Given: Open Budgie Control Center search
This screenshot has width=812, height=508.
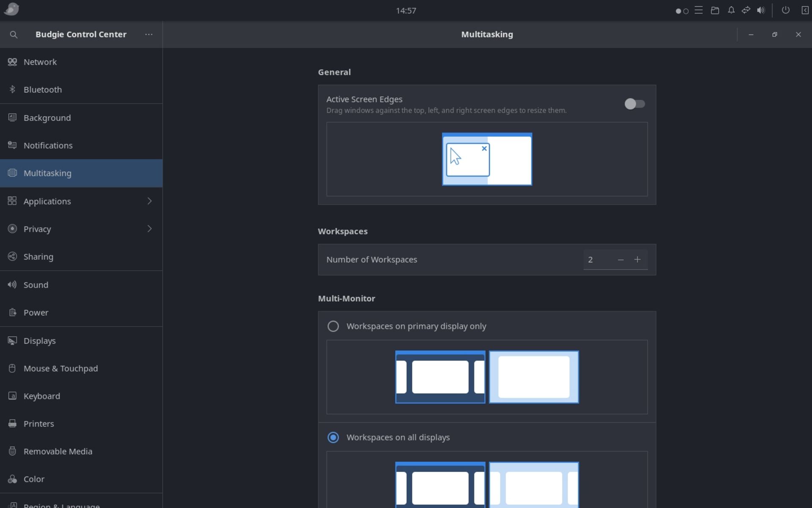Looking at the screenshot, I should 14,34.
